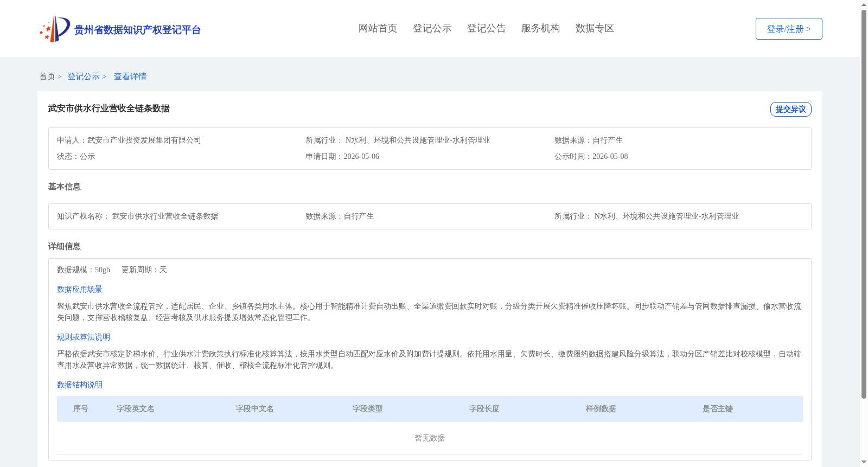Click the 详细信息 section heading
Screen dimensions: 868x467
[64, 246]
